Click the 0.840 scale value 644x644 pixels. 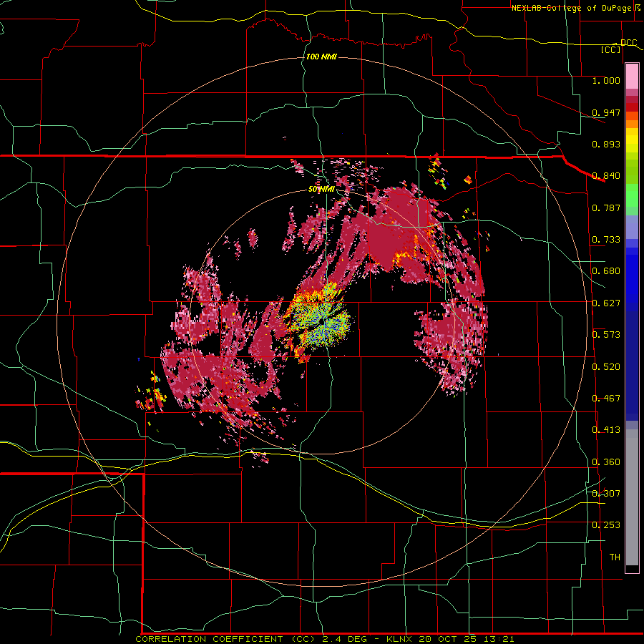coord(606,176)
